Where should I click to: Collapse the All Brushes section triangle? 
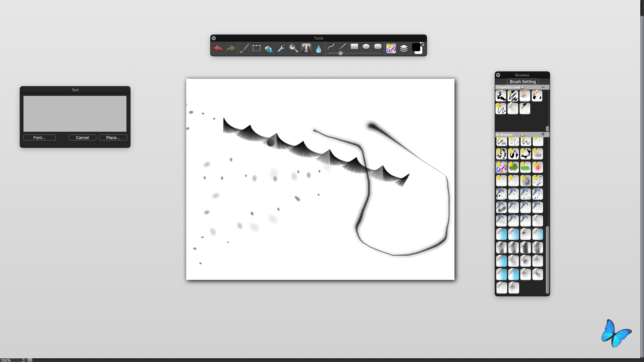point(523,135)
